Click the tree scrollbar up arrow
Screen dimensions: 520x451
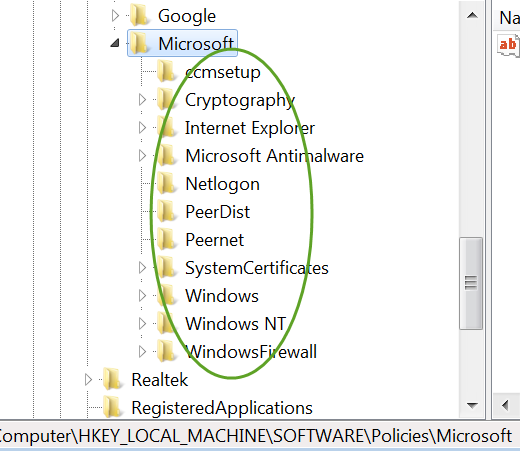tap(472, 15)
